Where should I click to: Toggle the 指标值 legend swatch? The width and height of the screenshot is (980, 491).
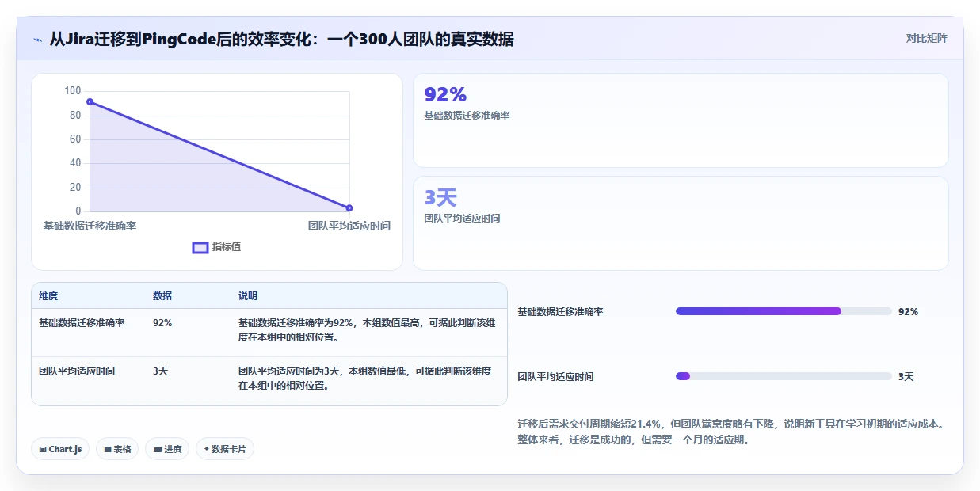(200, 248)
